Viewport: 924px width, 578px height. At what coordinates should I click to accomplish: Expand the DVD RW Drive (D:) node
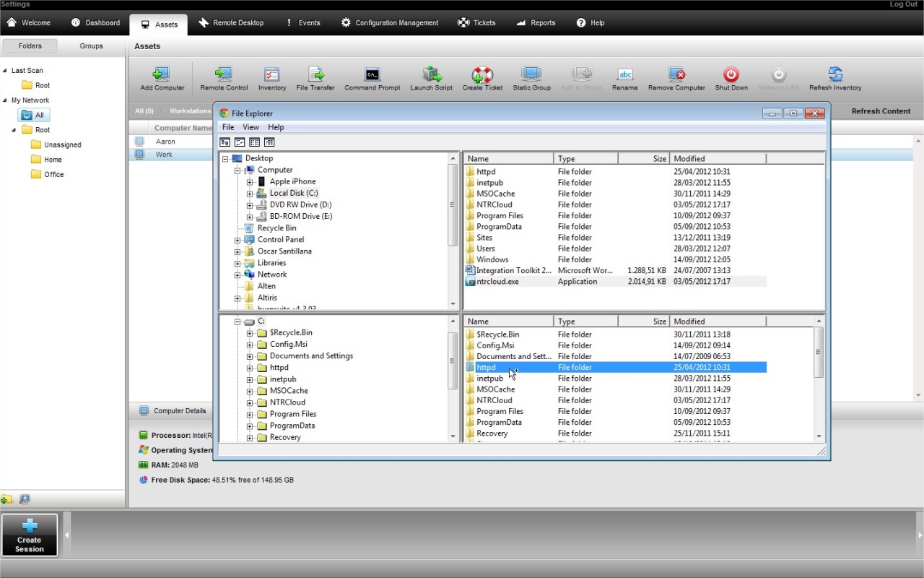point(250,204)
